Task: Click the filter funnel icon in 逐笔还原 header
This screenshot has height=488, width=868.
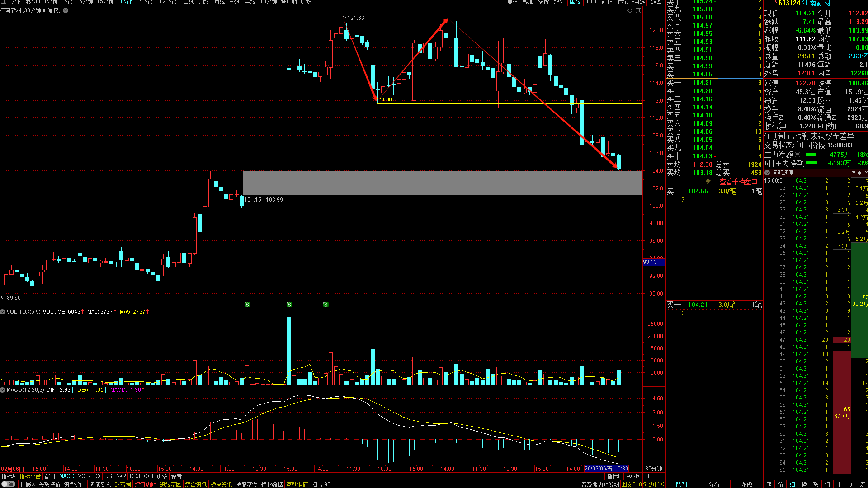Action: (x=854, y=173)
